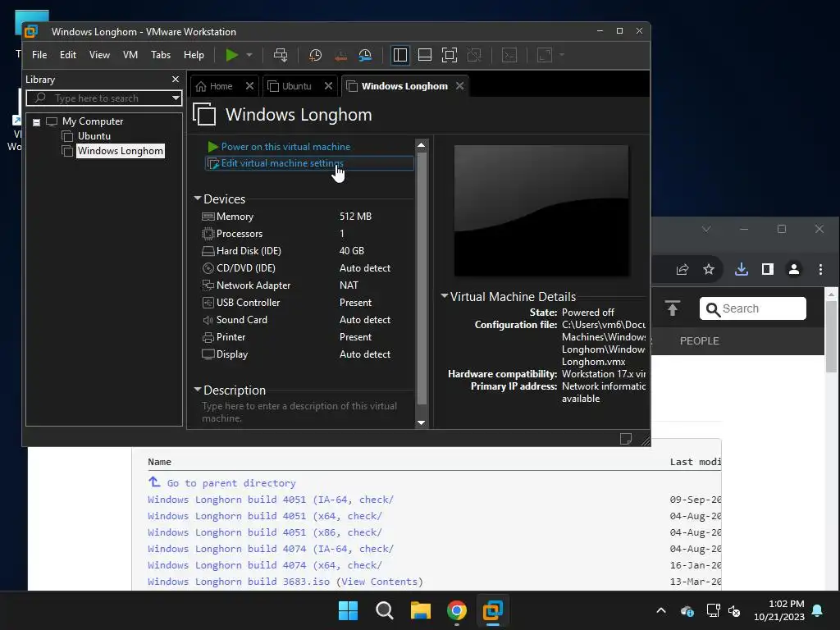This screenshot has height=630, width=840.
Task: Click the USB Controller device
Action: coord(307,303)
